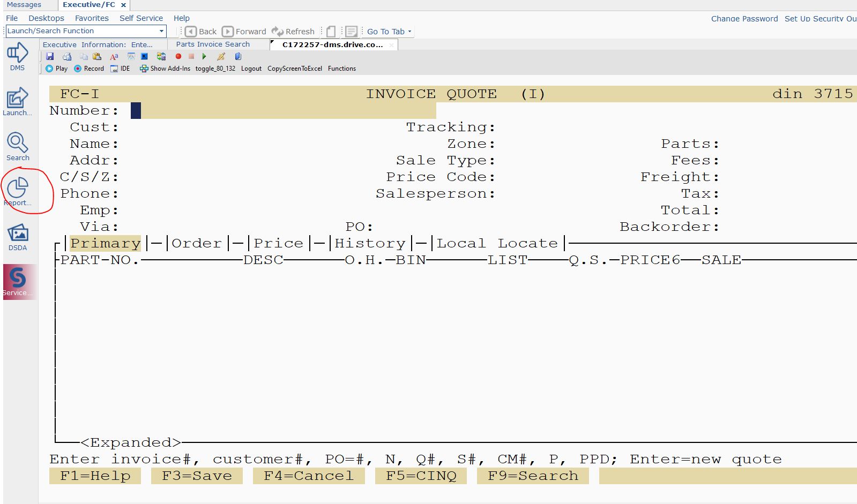Open the Desktops menu

click(46, 18)
